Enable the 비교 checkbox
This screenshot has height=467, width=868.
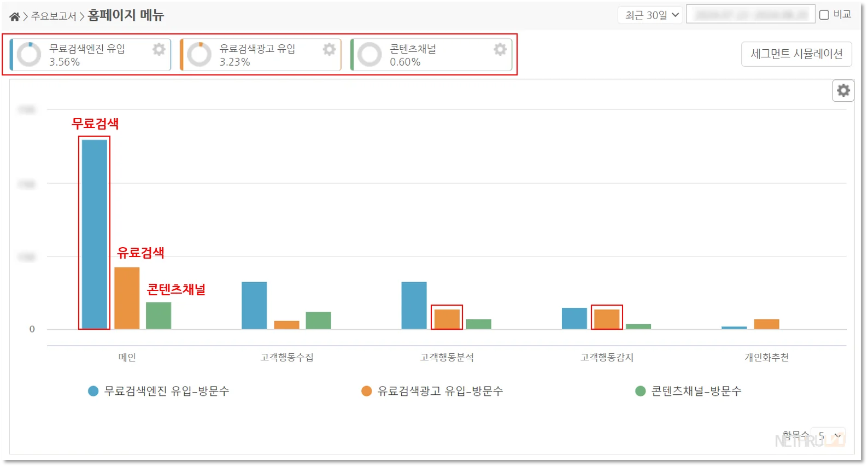click(824, 15)
